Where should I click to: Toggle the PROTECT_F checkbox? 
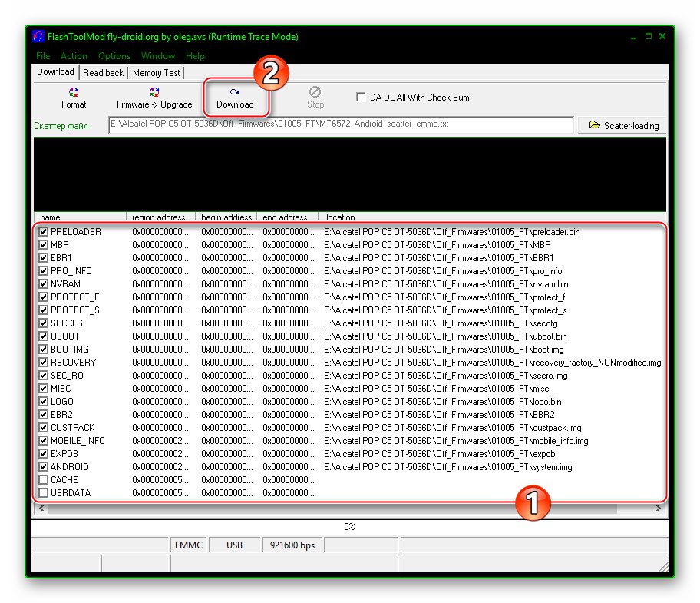[43, 297]
